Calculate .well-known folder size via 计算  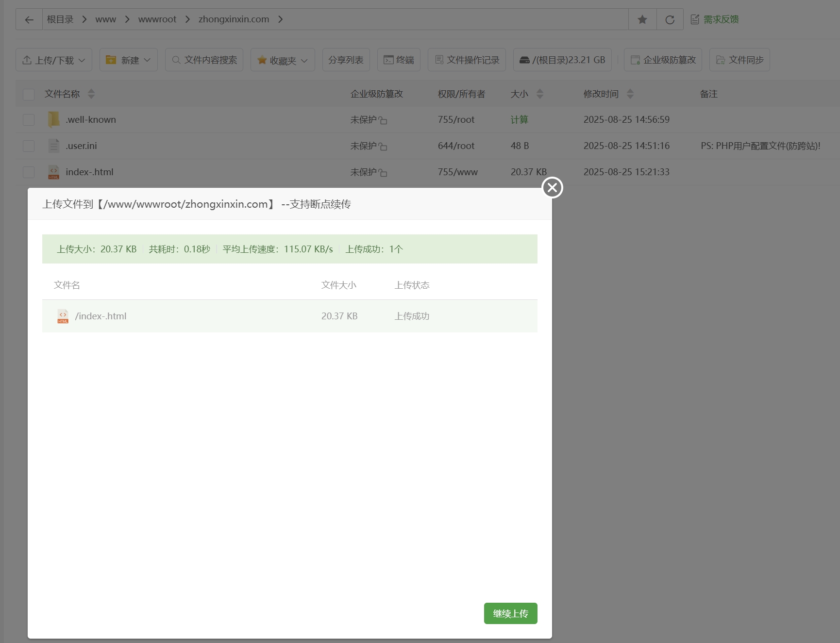point(519,119)
